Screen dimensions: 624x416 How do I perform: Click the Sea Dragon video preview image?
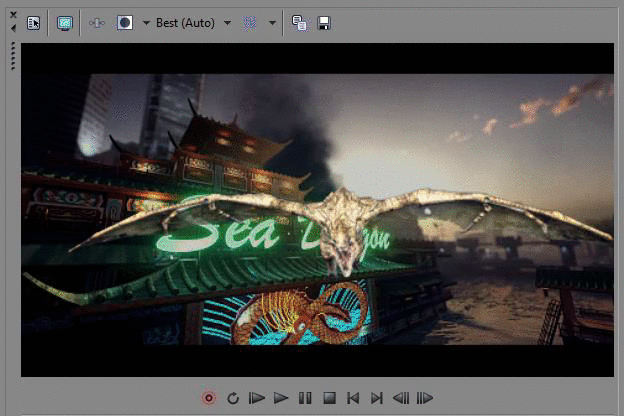point(318,210)
